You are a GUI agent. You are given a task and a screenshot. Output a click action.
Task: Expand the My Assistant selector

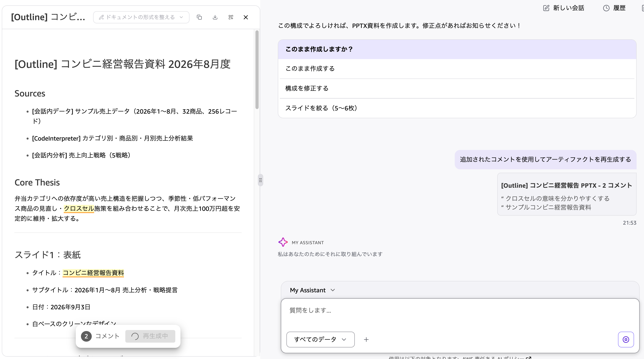312,290
